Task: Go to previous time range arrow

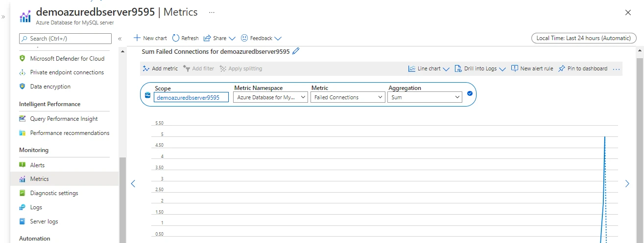Action: (x=133, y=184)
